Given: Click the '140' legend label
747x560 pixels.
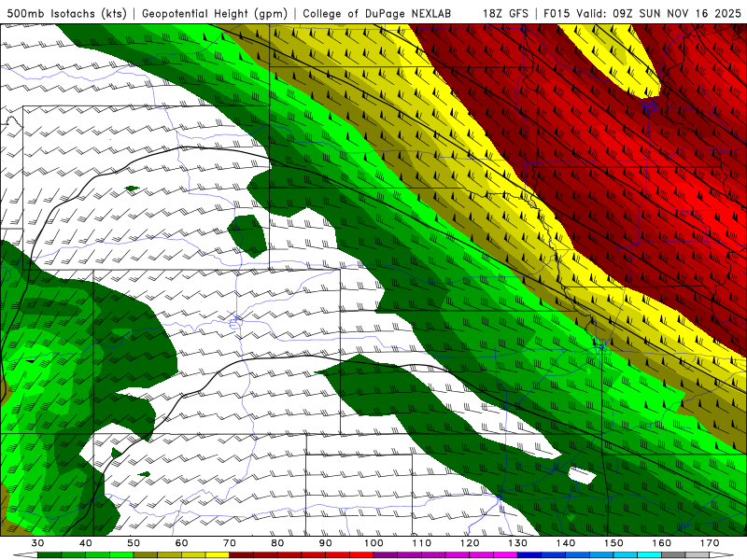Looking at the screenshot, I should (x=566, y=543).
